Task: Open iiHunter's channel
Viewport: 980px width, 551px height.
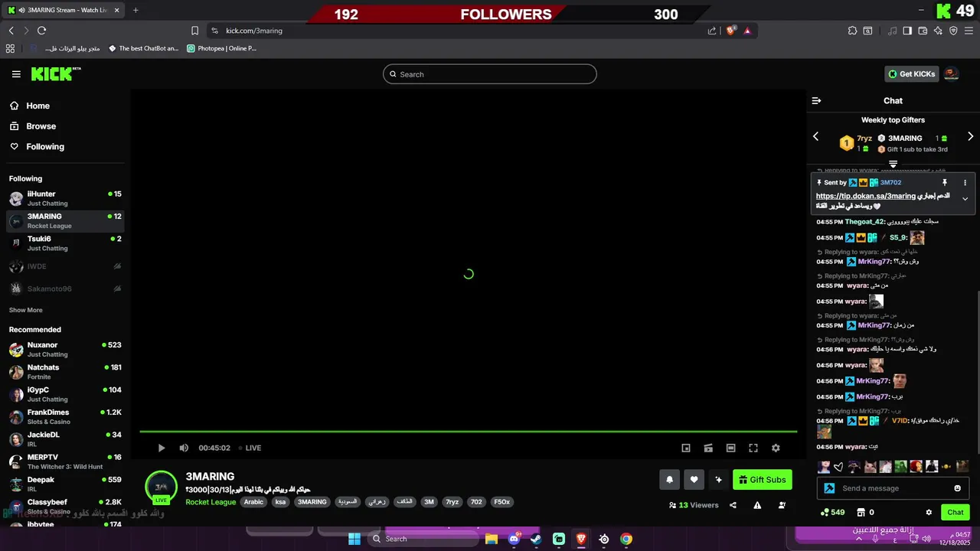Action: (65, 198)
